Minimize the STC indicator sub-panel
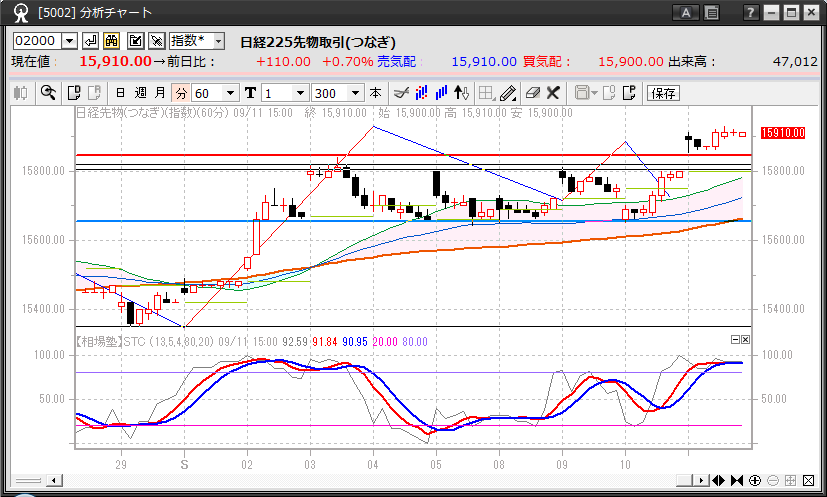The width and height of the screenshot is (827, 497). (x=735, y=340)
